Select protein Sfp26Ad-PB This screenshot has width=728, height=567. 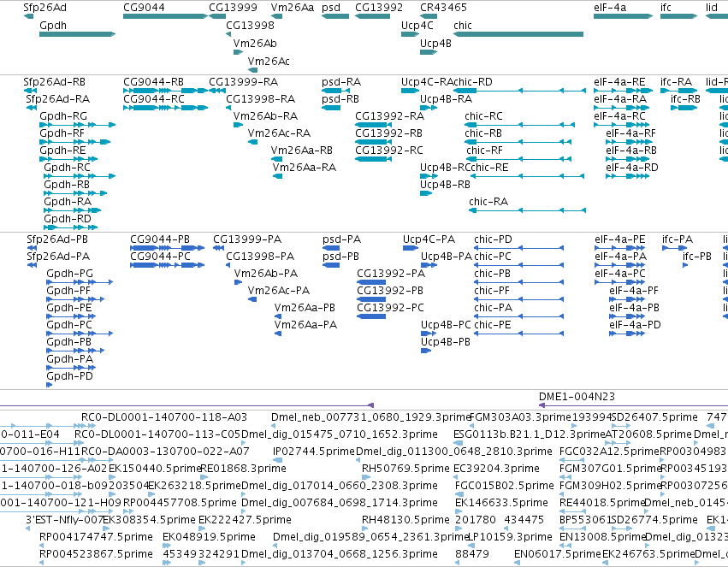(32, 248)
